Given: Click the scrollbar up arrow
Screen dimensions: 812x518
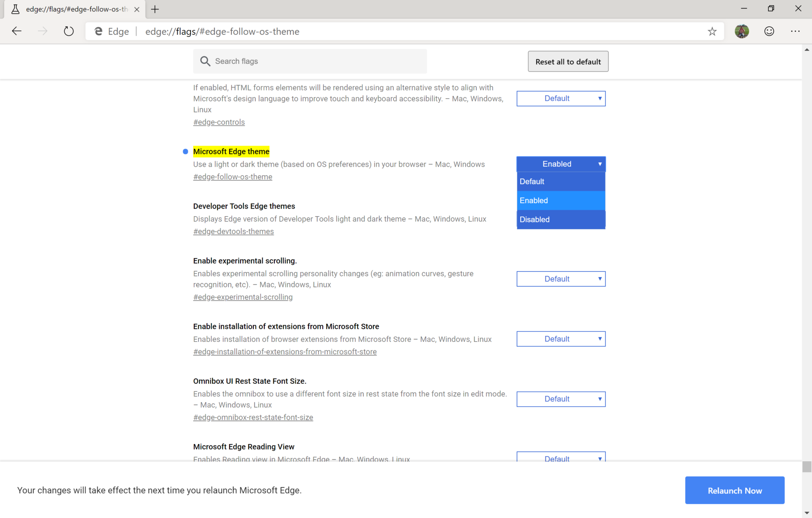Looking at the screenshot, I should coord(807,50).
